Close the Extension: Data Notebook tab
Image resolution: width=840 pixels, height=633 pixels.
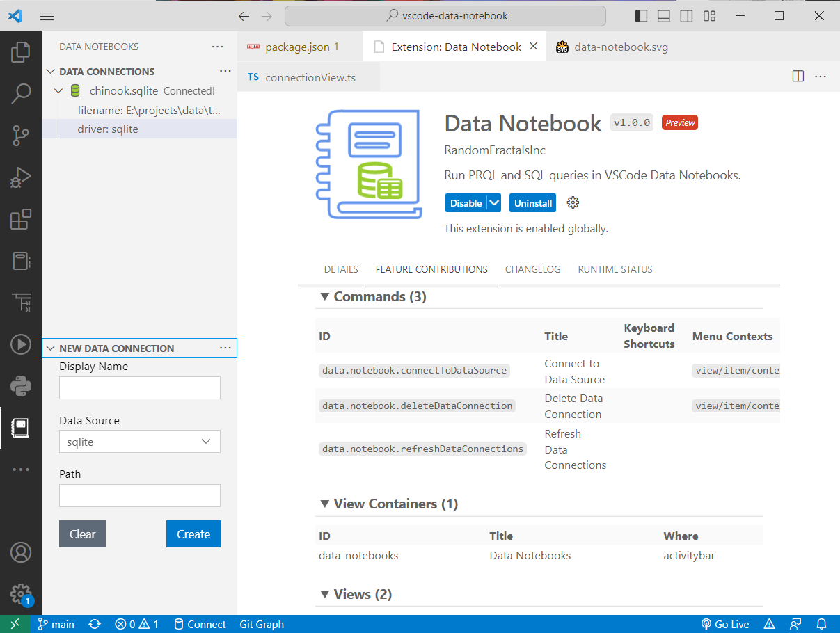click(x=534, y=47)
